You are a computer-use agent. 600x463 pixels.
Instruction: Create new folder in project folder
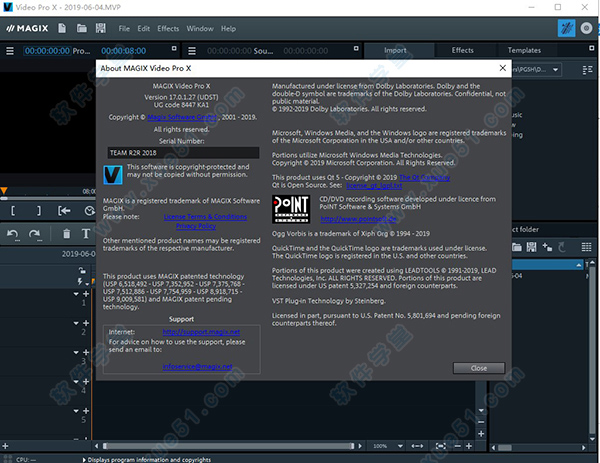click(547, 248)
